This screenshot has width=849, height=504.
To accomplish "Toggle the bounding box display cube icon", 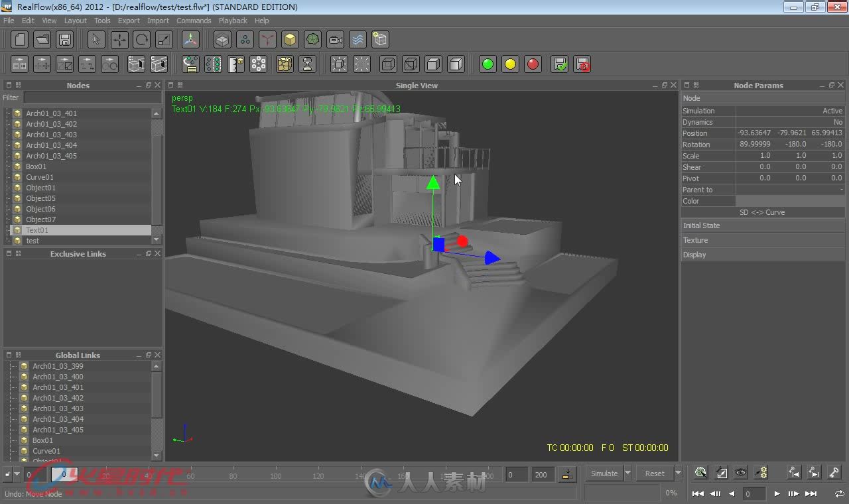I will point(389,64).
